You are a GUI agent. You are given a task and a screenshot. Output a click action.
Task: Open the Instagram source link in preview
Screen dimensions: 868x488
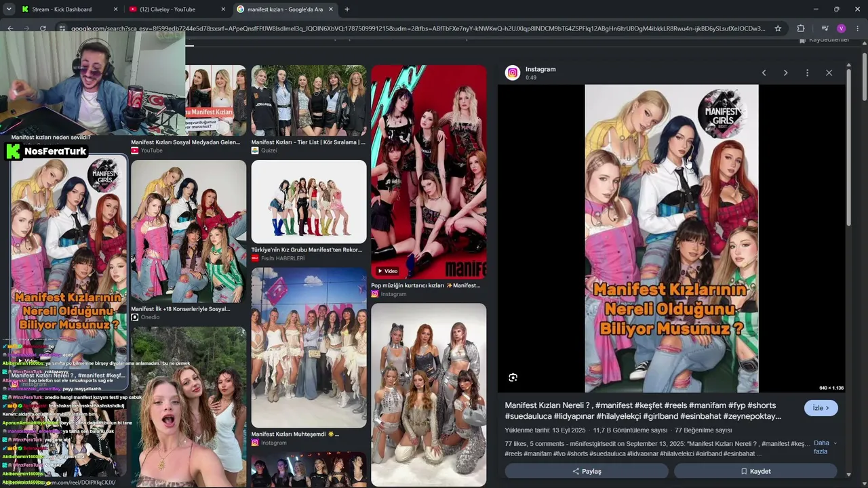coord(540,69)
